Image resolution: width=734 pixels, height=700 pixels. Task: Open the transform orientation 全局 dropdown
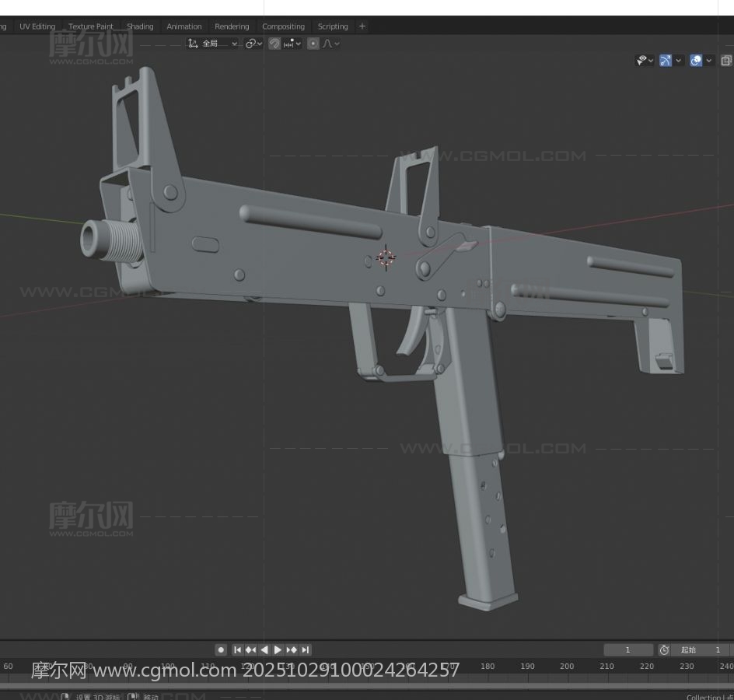pos(213,44)
